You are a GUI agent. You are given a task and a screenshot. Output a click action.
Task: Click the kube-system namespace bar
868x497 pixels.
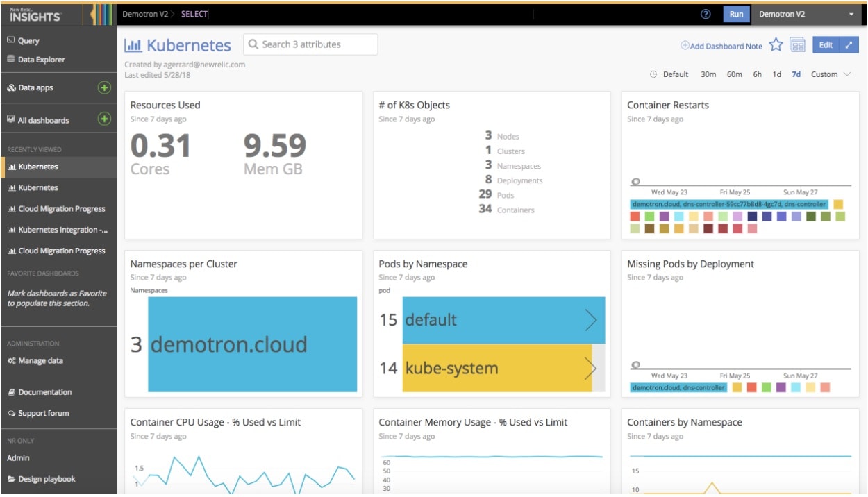tap(497, 369)
